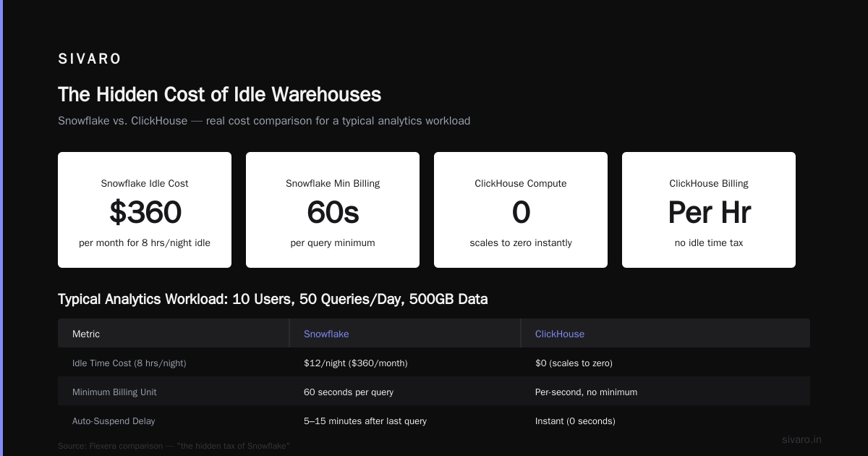This screenshot has width=868, height=456.
Task: Click the 'Instant (0 seconds)' cell
Action: (575, 421)
